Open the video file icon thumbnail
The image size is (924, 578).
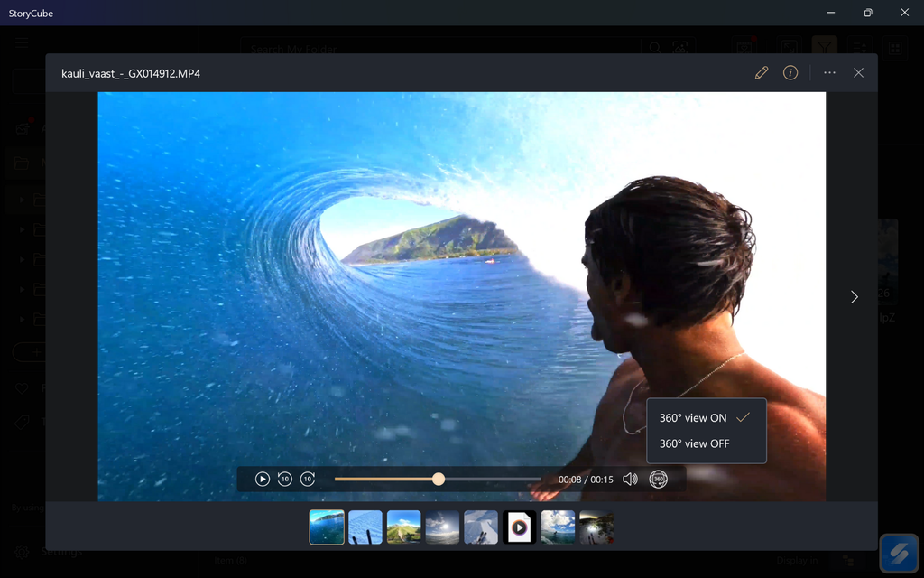click(519, 527)
